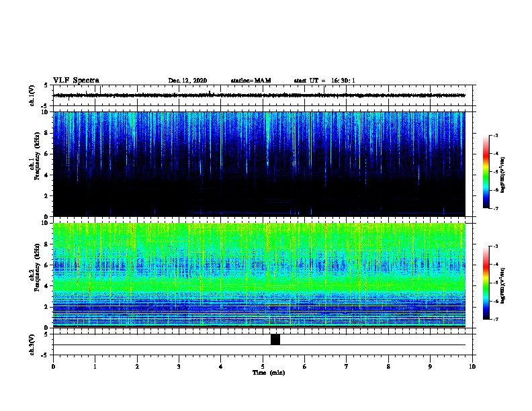Click the "ch.1(V)" waveform axis label

point(32,95)
